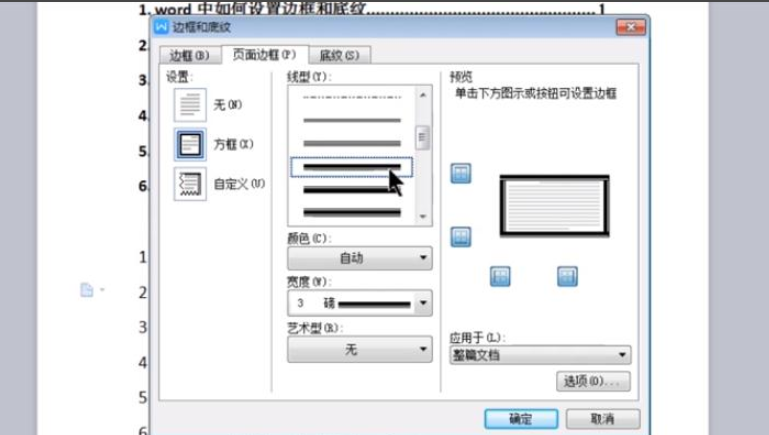Click the page icon's small dropdown arrow
This screenshot has width=769, height=435.
(102, 289)
